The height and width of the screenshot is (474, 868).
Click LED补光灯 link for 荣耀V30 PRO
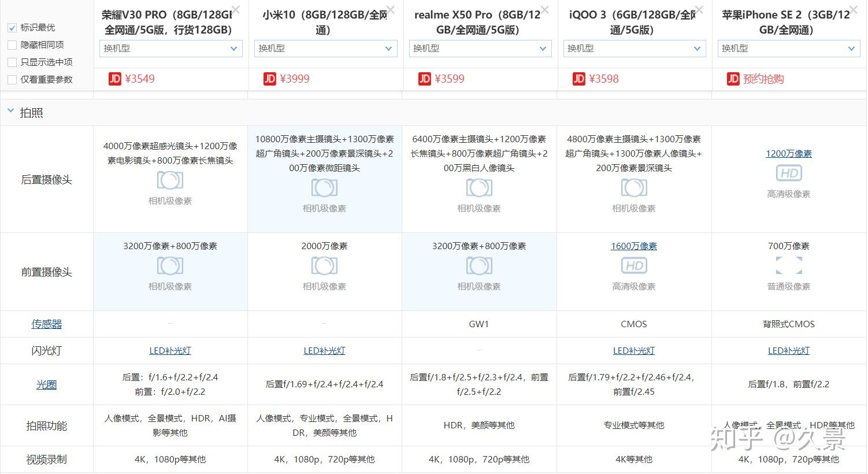tap(170, 350)
